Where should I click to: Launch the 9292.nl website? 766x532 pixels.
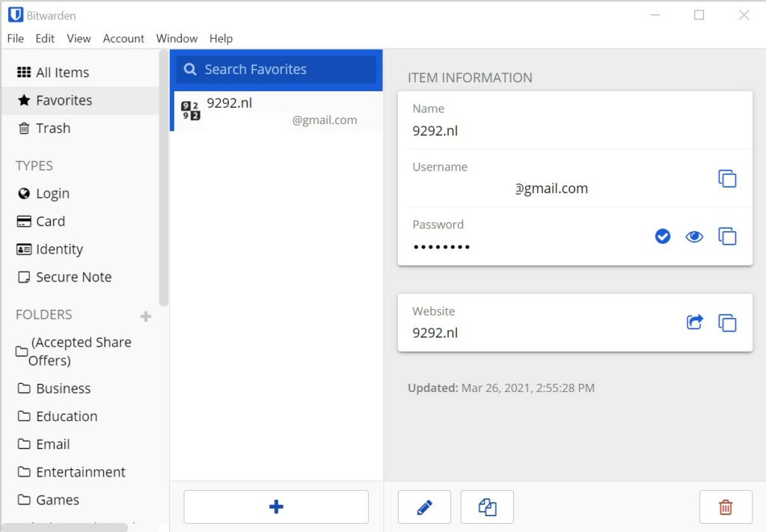click(695, 322)
